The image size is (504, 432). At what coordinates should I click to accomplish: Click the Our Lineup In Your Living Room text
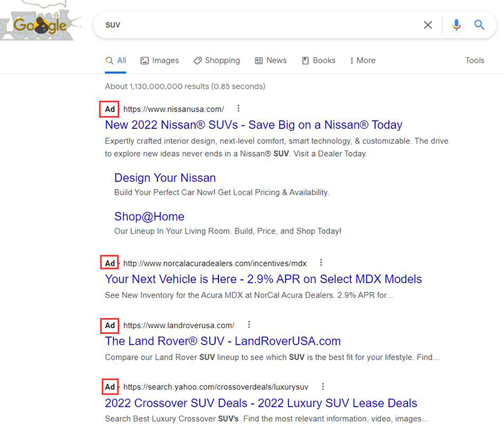[228, 231]
